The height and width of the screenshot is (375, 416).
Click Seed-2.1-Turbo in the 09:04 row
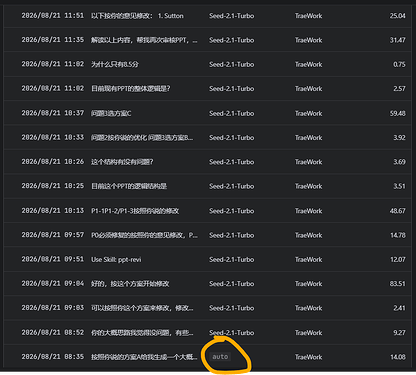[x=232, y=284]
